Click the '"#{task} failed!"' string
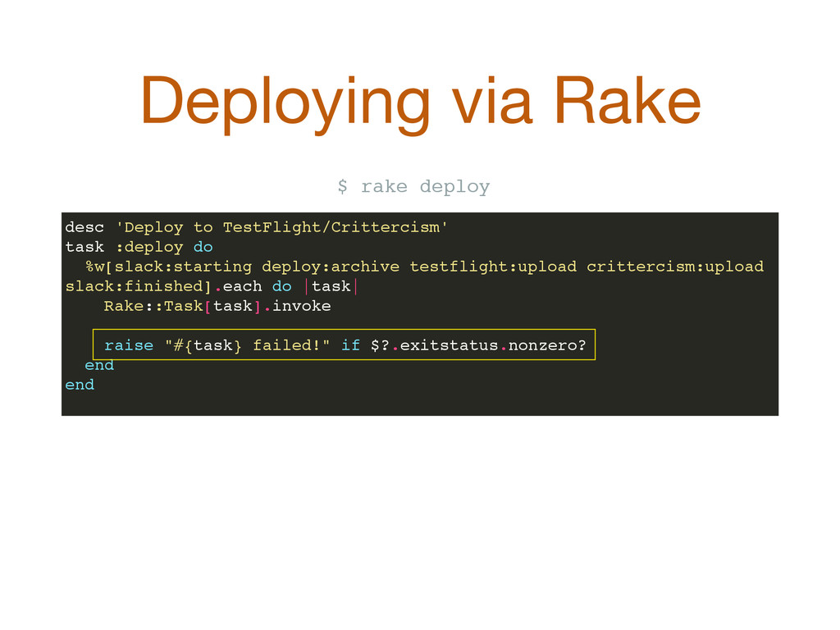 pos(247,345)
